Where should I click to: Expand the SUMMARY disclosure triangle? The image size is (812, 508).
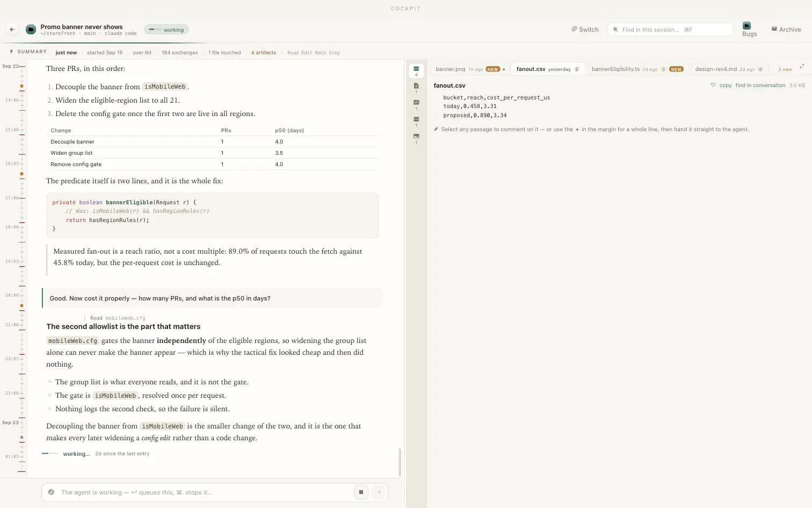[12, 52]
